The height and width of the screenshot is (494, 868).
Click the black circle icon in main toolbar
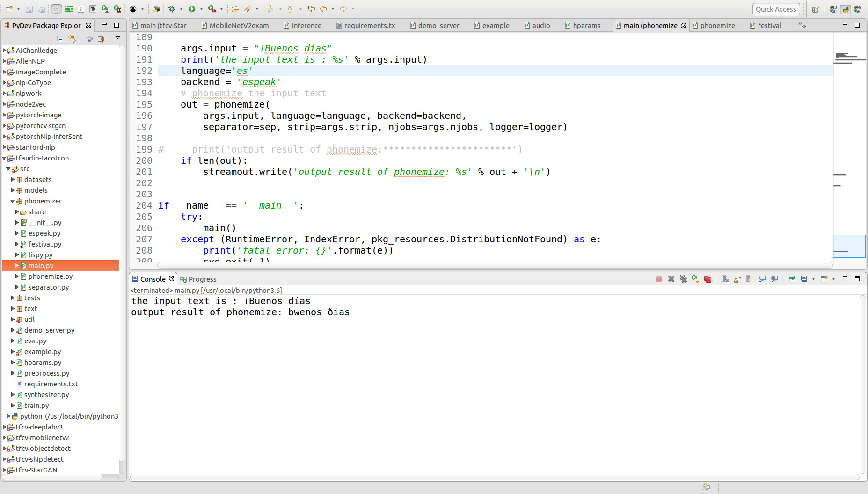pos(133,9)
